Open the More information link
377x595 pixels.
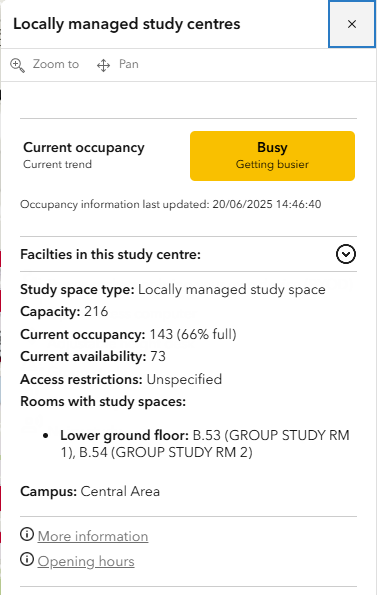[x=93, y=536]
